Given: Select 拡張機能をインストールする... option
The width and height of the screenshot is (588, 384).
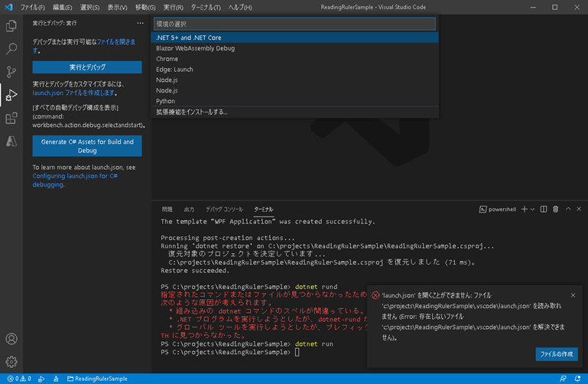Looking at the screenshot, I should point(294,112).
